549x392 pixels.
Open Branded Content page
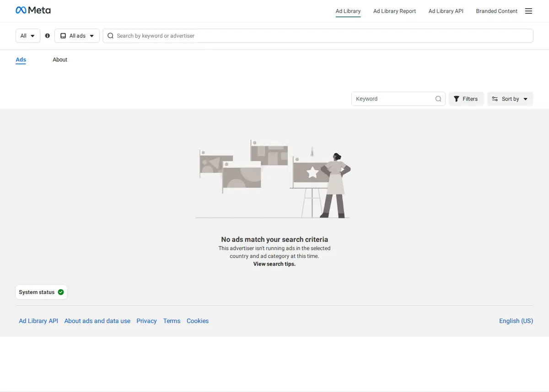click(497, 11)
